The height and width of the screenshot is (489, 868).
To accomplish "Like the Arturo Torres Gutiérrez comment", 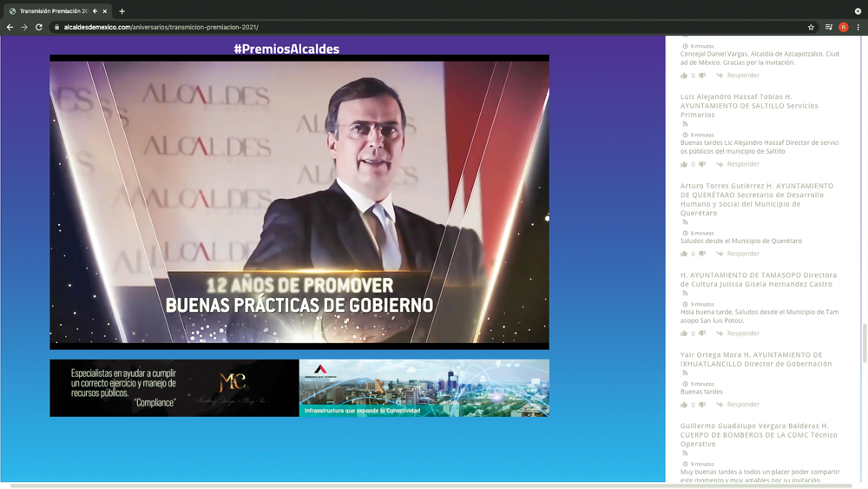I will pyautogui.click(x=684, y=254).
